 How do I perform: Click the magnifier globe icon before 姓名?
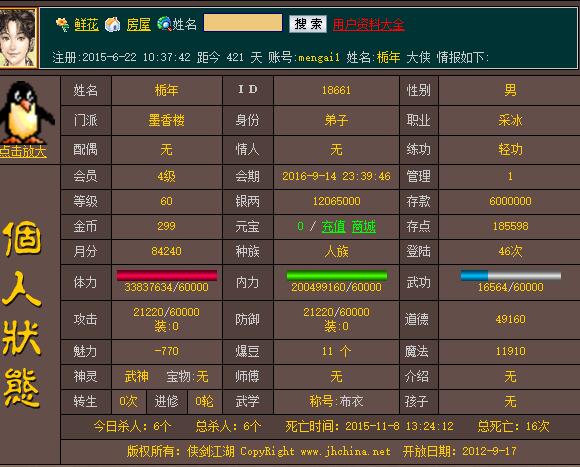(x=164, y=24)
